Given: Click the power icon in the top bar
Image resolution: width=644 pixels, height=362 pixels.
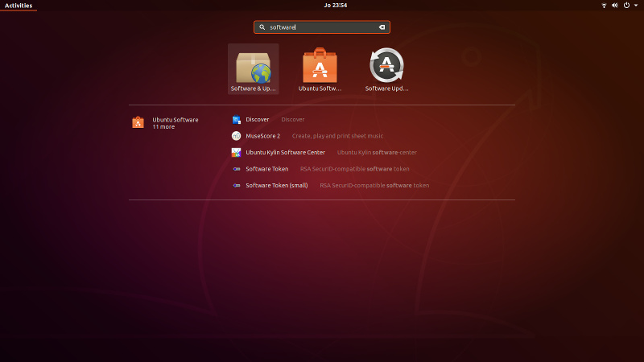Looking at the screenshot, I should coord(627,6).
